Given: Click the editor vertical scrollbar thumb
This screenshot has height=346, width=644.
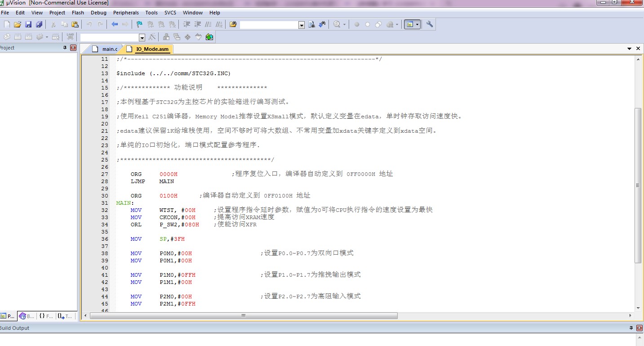Looking at the screenshot, I should [x=638, y=185].
